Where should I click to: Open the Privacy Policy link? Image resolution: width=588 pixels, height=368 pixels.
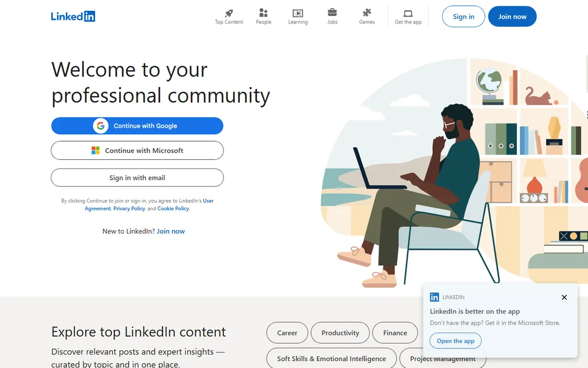[129, 209]
